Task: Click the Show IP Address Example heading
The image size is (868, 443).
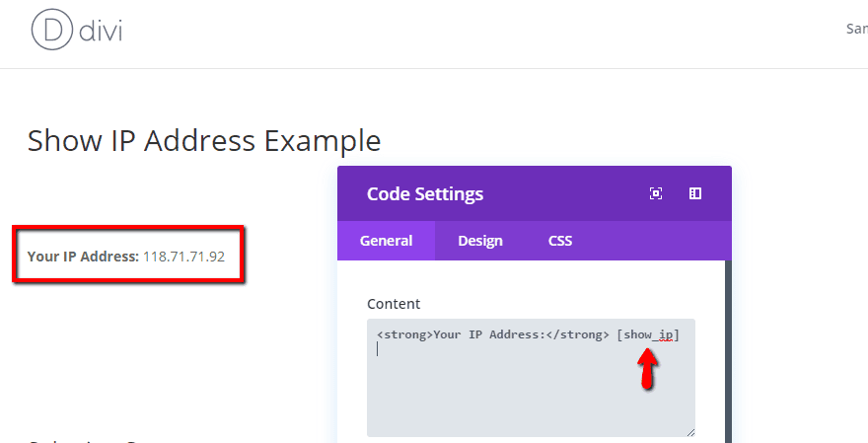Action: point(204,140)
